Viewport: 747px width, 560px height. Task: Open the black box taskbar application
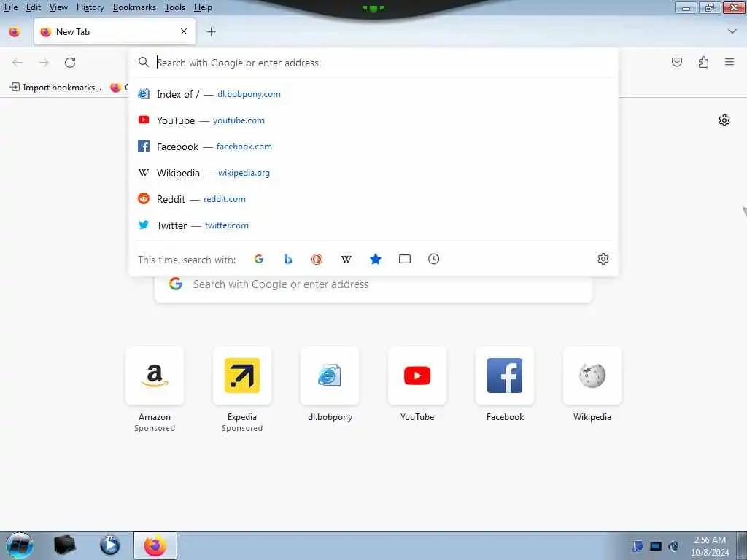pyautogui.click(x=64, y=545)
